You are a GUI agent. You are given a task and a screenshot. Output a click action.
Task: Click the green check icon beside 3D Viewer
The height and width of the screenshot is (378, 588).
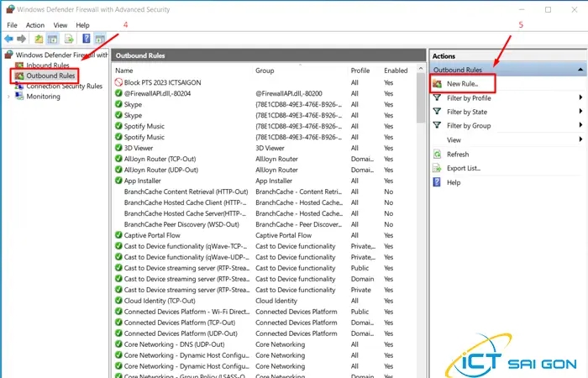(118, 148)
